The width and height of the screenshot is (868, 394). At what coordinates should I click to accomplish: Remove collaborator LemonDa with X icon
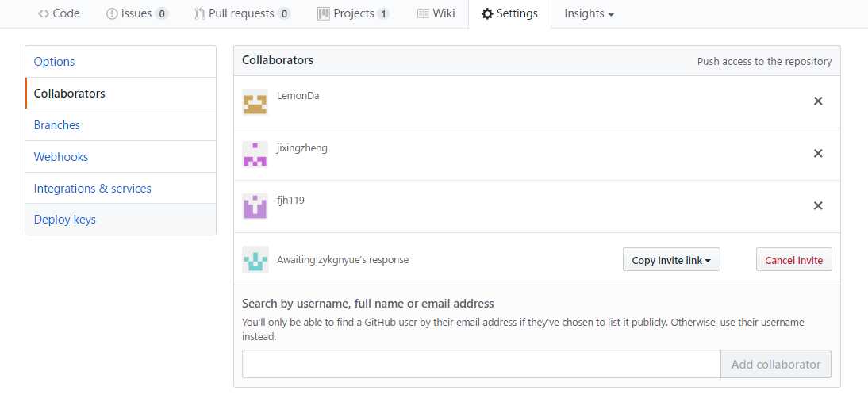[818, 101]
